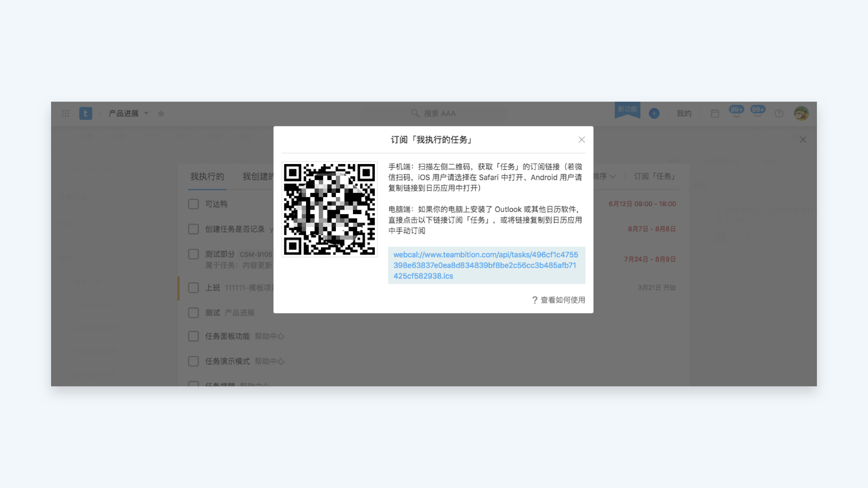Open the 任务面板功能 task

pyautogui.click(x=227, y=336)
